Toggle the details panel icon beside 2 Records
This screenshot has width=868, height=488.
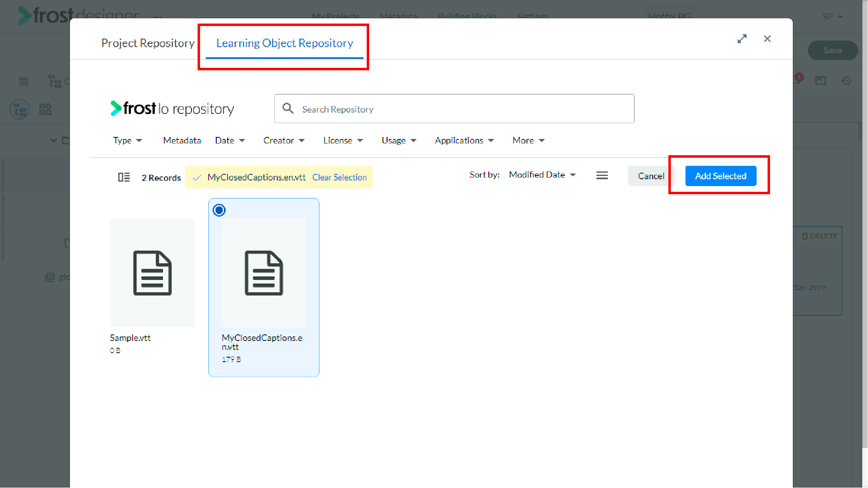124,177
